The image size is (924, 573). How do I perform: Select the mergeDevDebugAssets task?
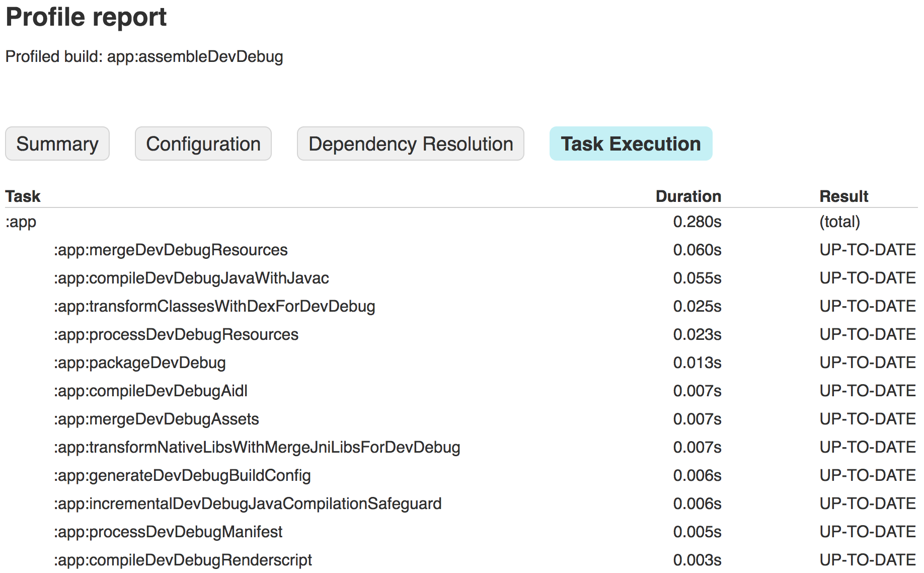coord(157,419)
